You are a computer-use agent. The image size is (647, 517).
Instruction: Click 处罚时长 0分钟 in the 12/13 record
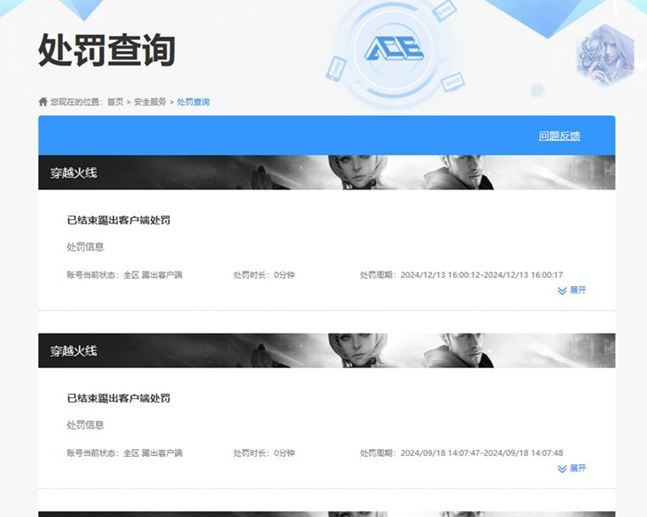tap(264, 275)
